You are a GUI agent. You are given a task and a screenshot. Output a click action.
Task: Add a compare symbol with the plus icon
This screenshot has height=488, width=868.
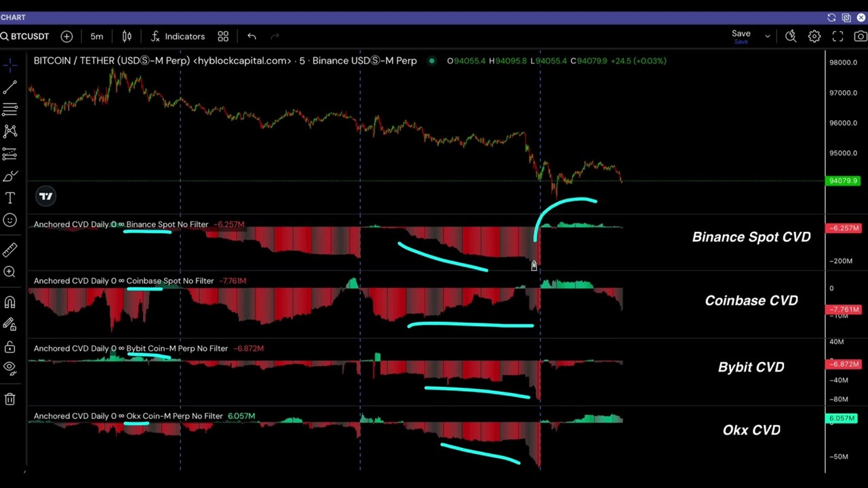(66, 37)
